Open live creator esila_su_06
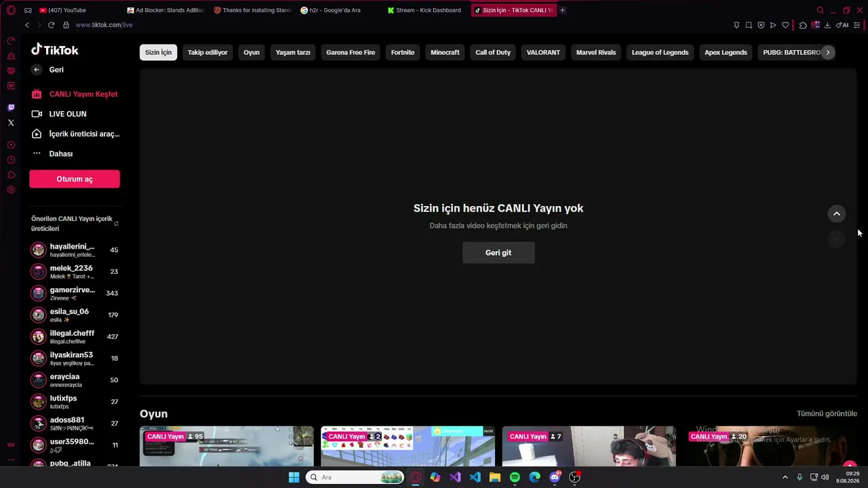The height and width of the screenshot is (488, 868). [75, 315]
